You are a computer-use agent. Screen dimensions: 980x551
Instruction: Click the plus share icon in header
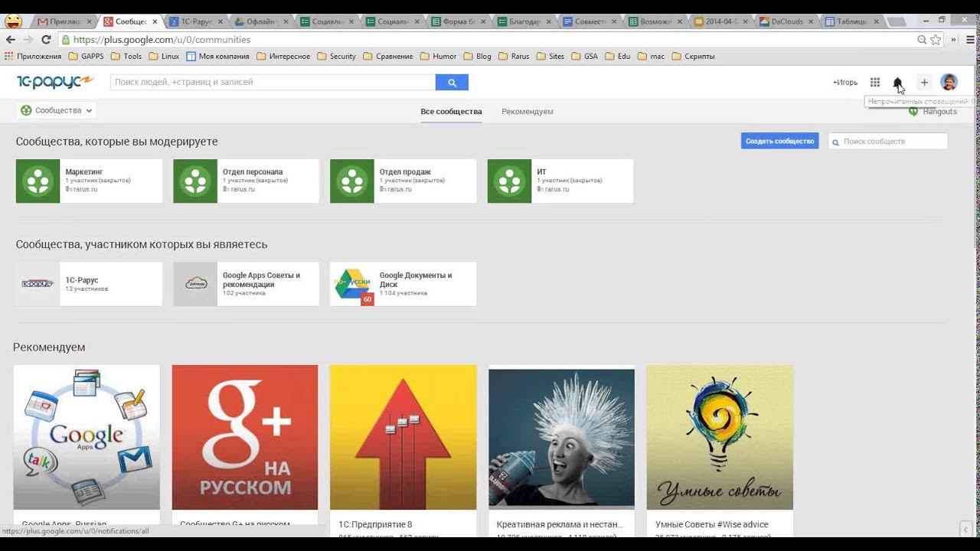click(x=924, y=83)
